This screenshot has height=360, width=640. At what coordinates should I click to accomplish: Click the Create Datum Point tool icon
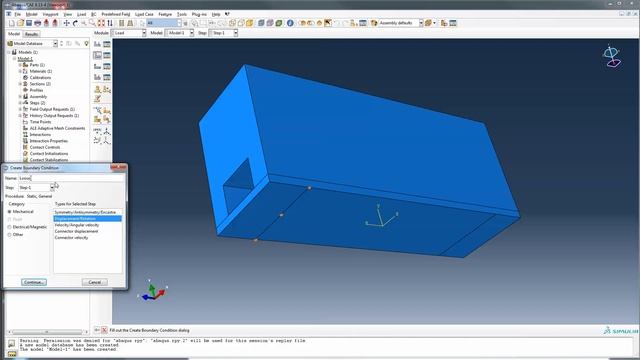pos(98,131)
